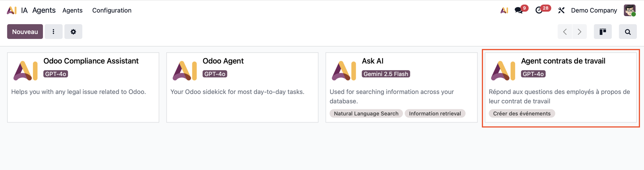Click the Nouveau button
This screenshot has height=170, width=644.
click(x=25, y=32)
